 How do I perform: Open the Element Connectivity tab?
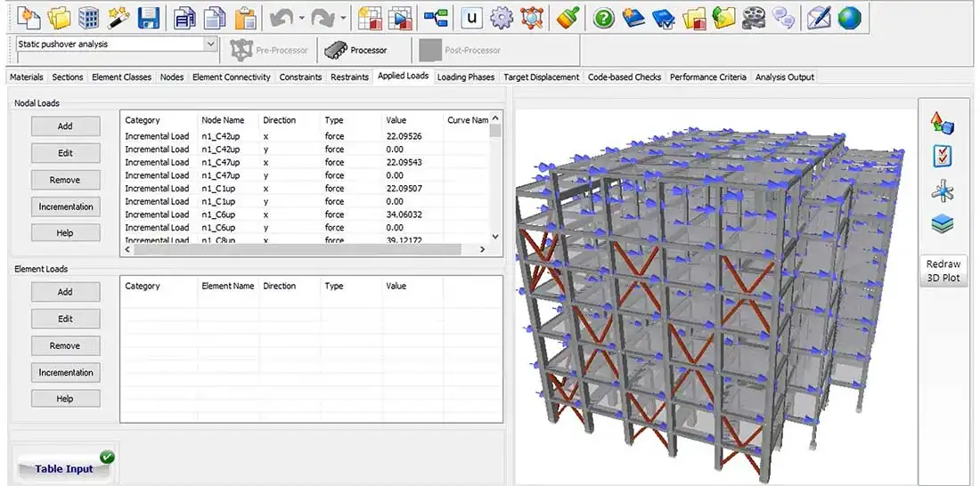click(232, 77)
